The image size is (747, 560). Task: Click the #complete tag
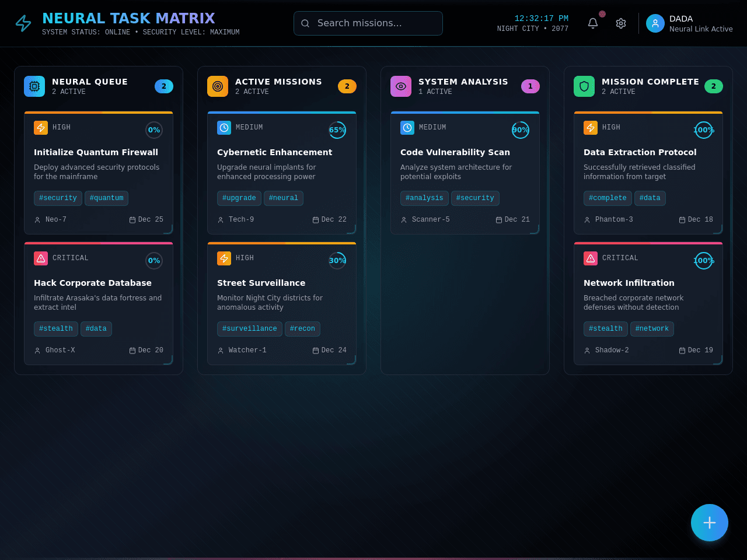pos(608,198)
